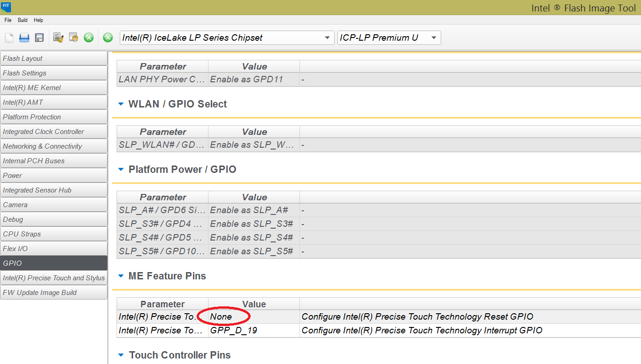The width and height of the screenshot is (641, 364).
Task: Click the Precise Touch parameter in the Reset GPIO row
Action: point(162,317)
